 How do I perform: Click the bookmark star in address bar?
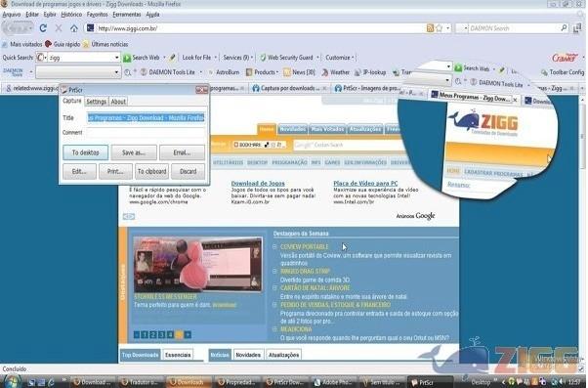(x=439, y=28)
